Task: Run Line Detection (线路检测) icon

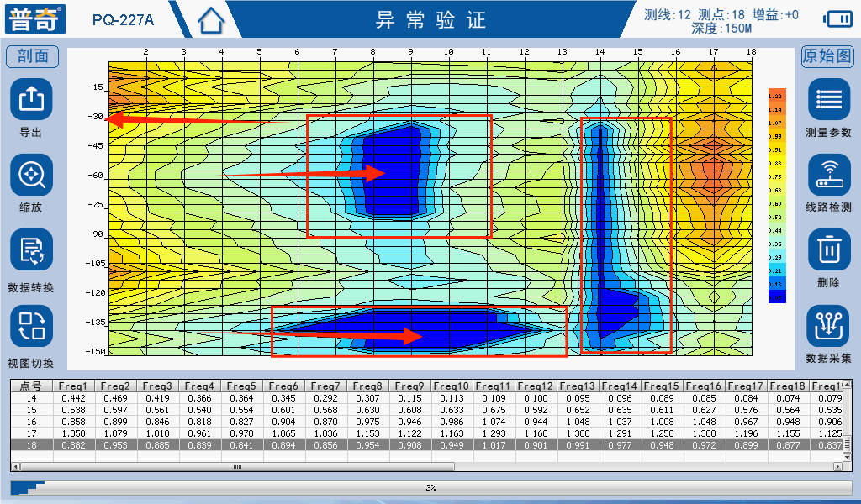Action: click(828, 175)
